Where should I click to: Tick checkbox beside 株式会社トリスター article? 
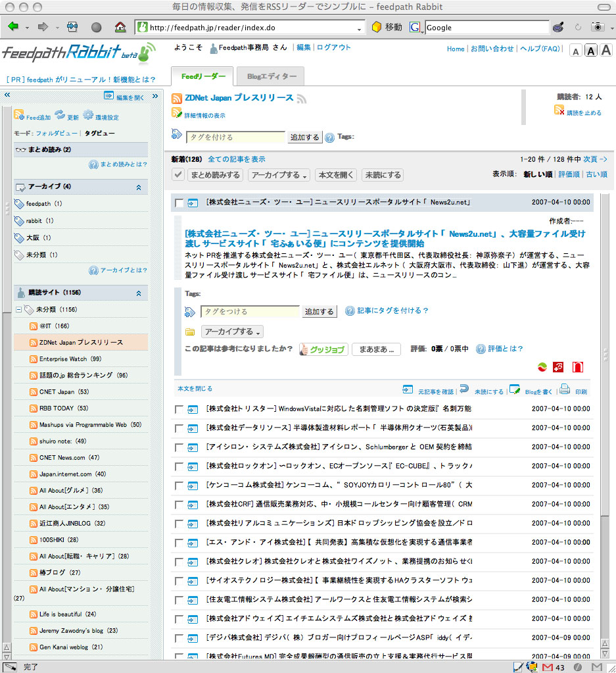click(179, 409)
